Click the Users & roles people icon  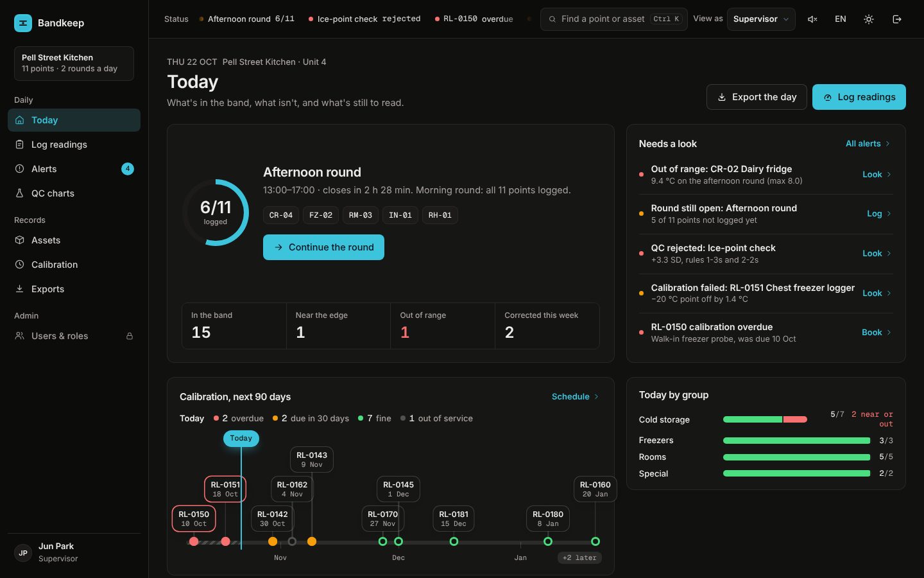point(19,336)
